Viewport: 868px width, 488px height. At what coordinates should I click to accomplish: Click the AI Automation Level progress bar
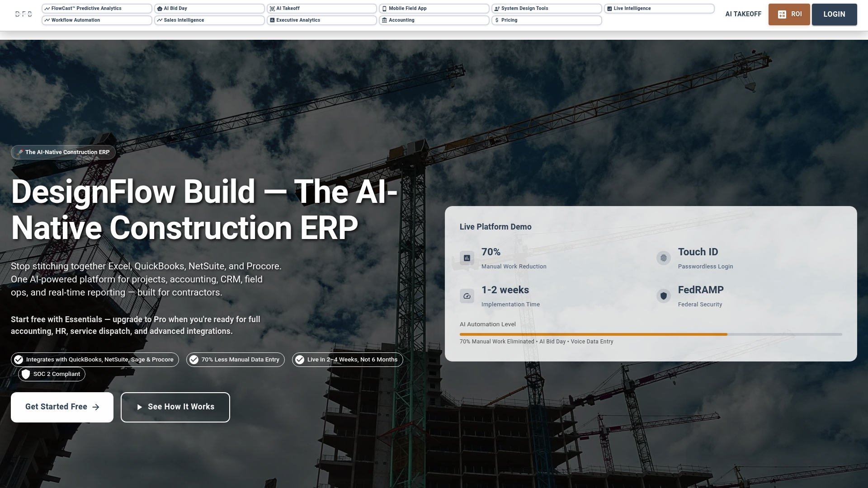click(x=651, y=334)
